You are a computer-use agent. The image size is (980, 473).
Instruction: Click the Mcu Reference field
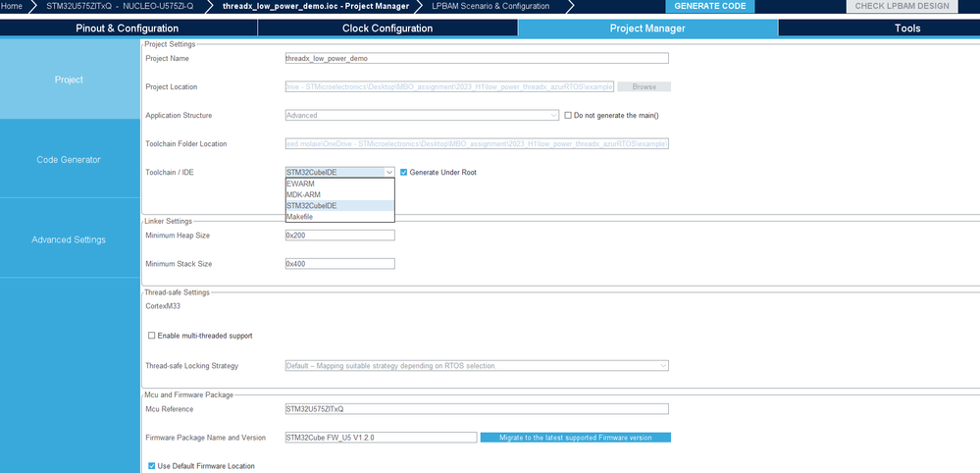(476, 409)
